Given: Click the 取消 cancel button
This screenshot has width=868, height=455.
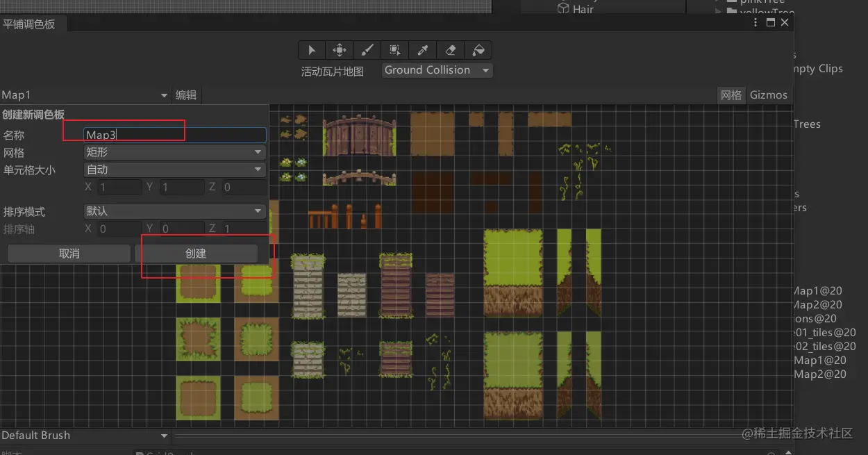Looking at the screenshot, I should pos(69,254).
